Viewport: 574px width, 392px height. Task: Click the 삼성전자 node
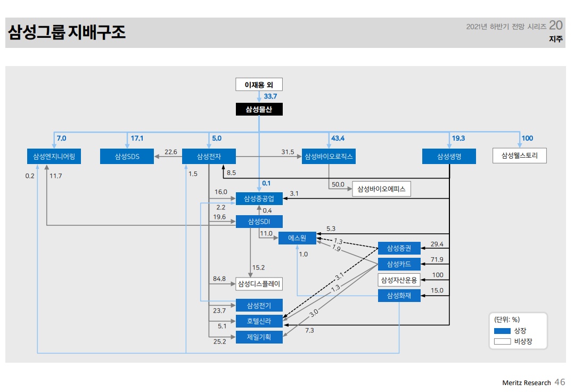[209, 156]
